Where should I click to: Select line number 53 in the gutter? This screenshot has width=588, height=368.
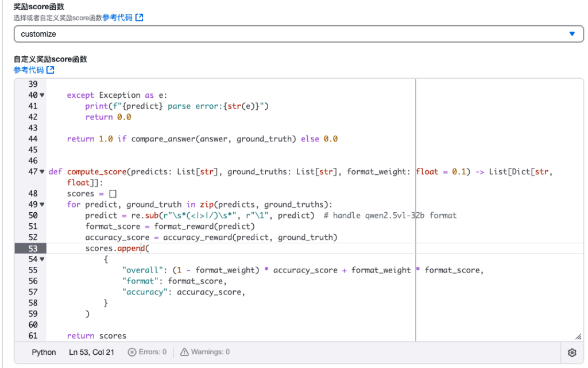click(33, 248)
